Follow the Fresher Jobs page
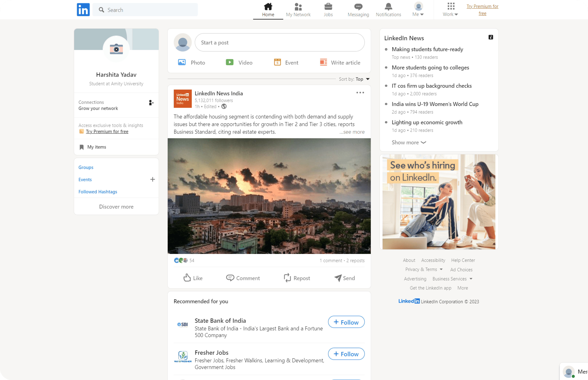The width and height of the screenshot is (588, 380). [346, 354]
